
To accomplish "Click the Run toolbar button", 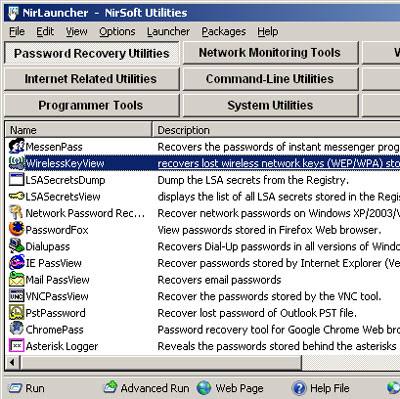I will (x=27, y=388).
